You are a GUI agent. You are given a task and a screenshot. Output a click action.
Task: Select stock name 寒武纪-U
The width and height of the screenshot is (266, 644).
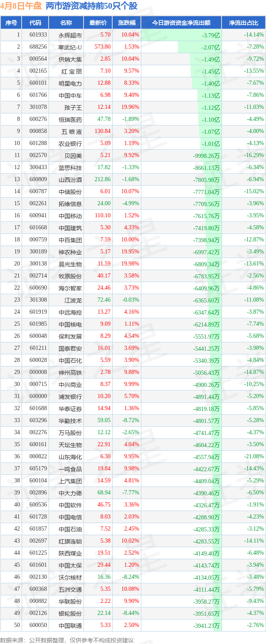pos(71,47)
